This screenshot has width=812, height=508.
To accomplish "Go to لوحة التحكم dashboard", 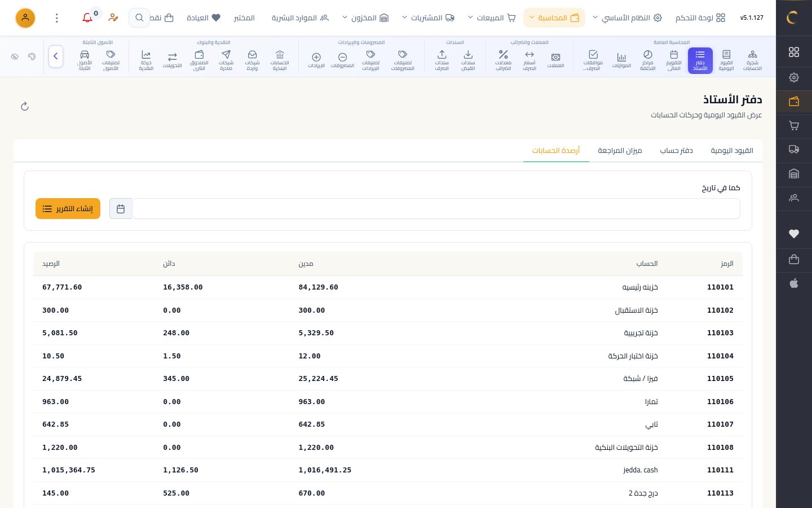I will click(x=700, y=18).
